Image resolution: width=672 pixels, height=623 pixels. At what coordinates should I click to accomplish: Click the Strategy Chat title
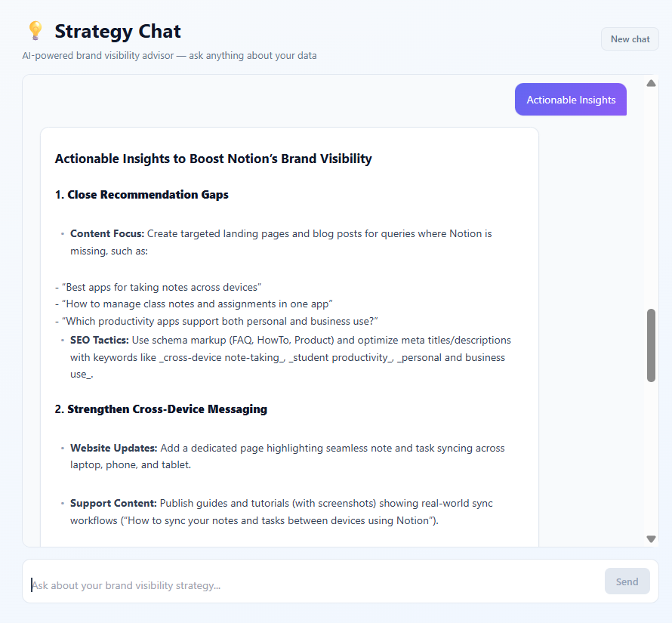(x=117, y=32)
